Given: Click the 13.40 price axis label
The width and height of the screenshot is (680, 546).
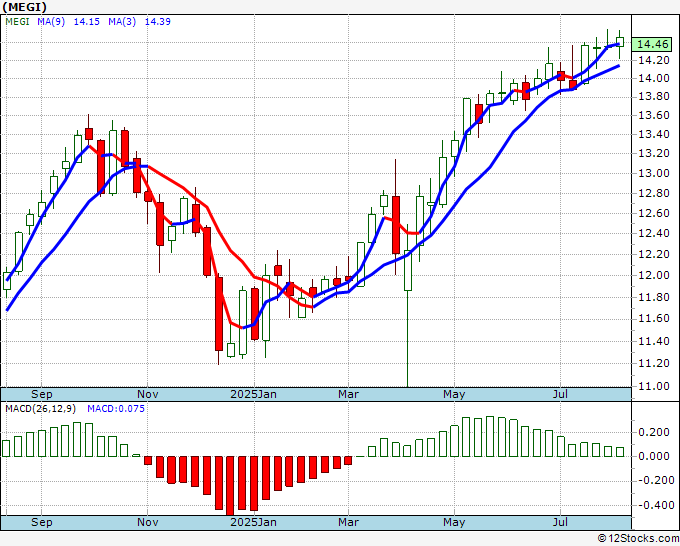Looking at the screenshot, I should 653,134.
